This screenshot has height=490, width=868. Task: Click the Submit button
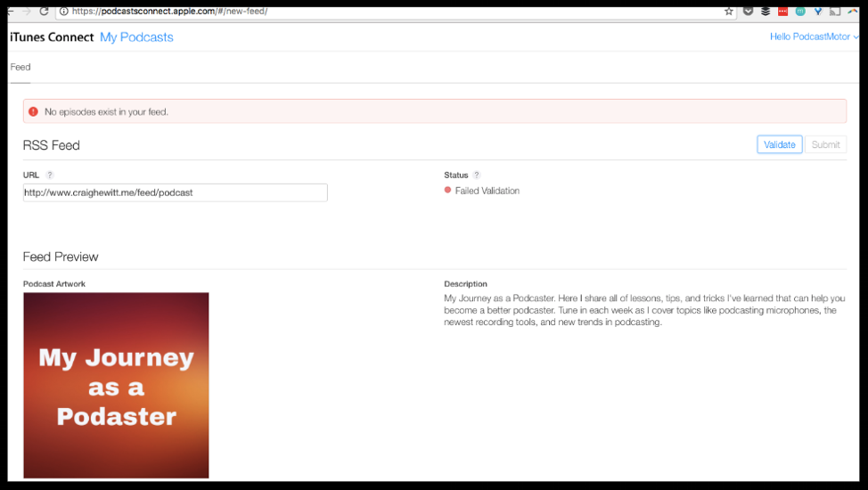(825, 144)
